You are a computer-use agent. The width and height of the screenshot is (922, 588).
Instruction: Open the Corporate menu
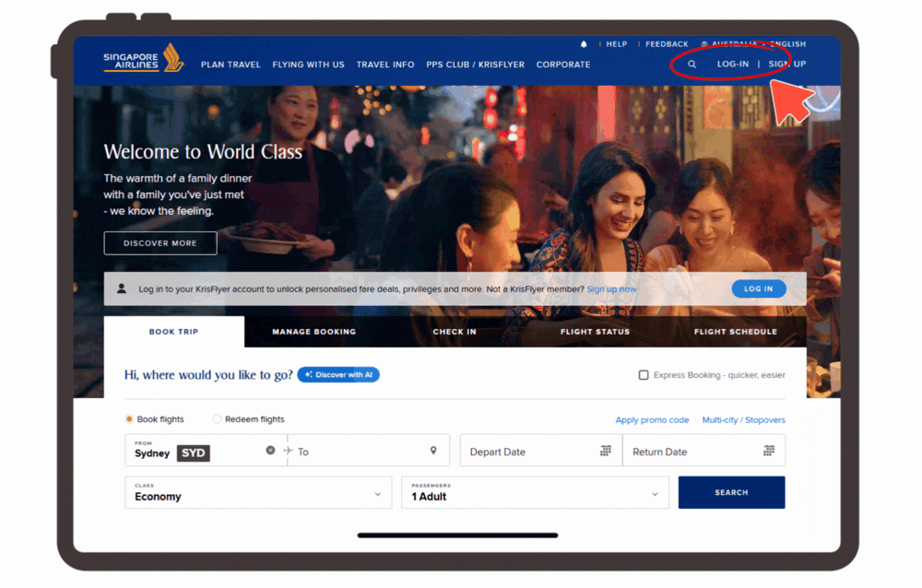tap(563, 65)
